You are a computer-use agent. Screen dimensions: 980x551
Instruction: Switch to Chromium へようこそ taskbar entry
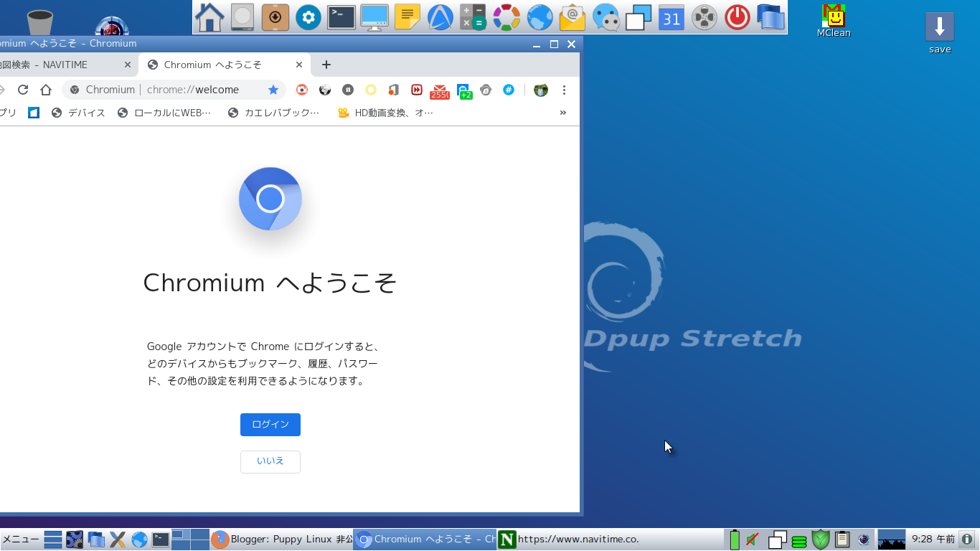pyautogui.click(x=425, y=539)
